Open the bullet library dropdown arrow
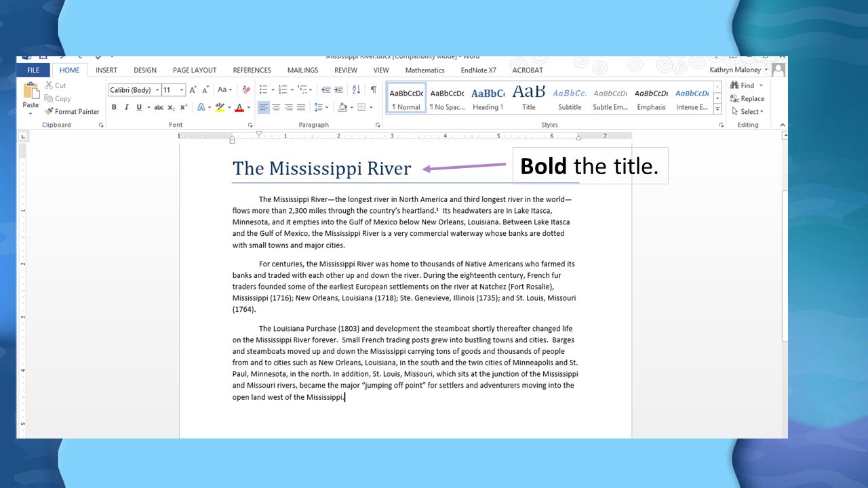The width and height of the screenshot is (868, 488). (x=273, y=89)
